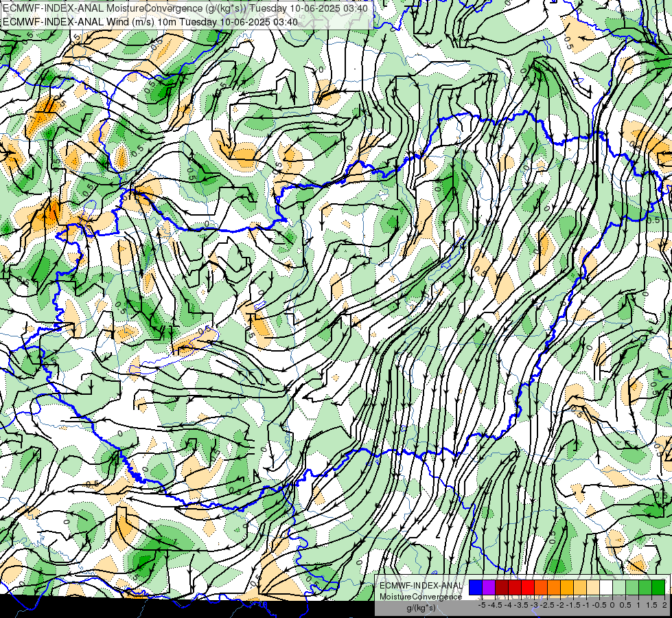
Task: Click the MoistureConvergence label in the legend
Action: (421, 597)
